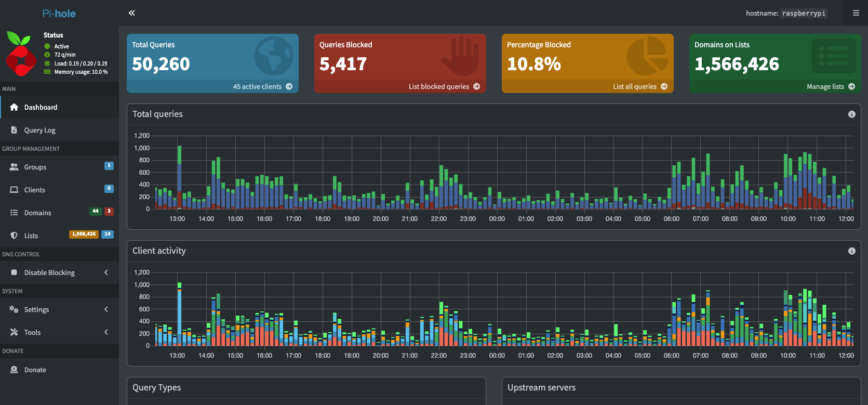Click the Domains list icon in sidebar
This screenshot has height=405, width=868.
click(14, 213)
